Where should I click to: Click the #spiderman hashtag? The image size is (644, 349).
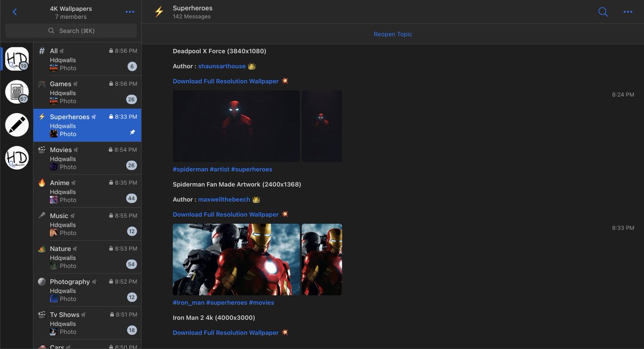tap(191, 169)
